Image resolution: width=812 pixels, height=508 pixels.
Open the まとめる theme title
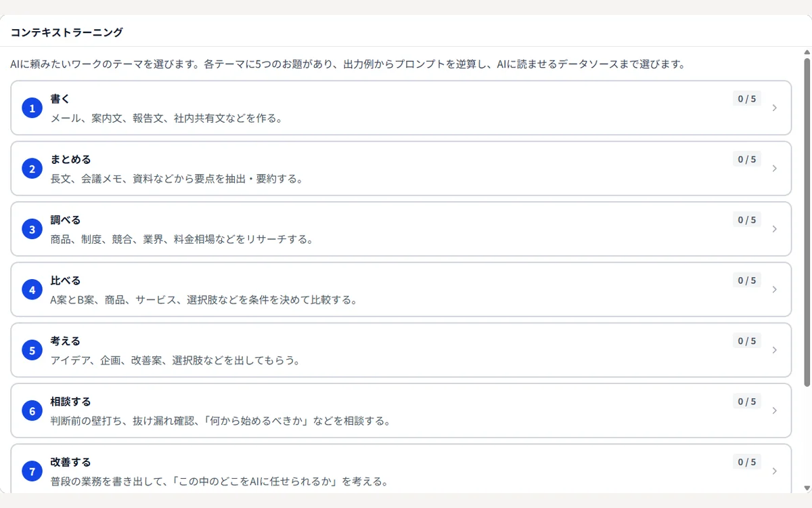(70, 159)
